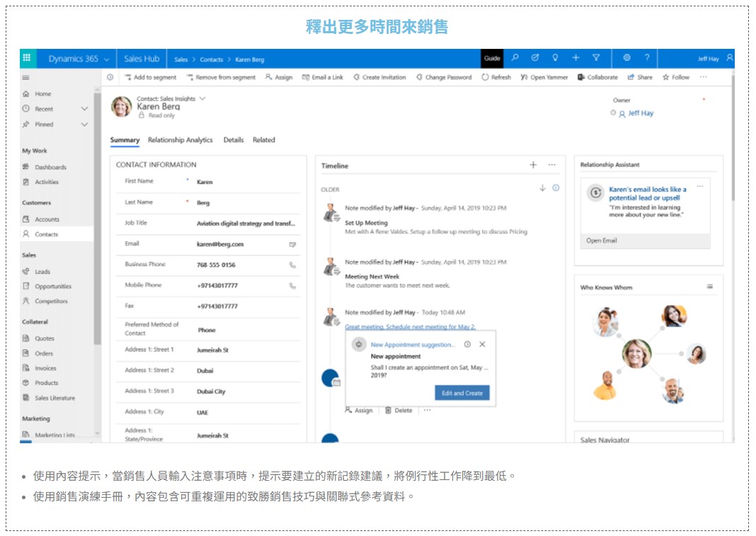The width and height of the screenshot is (756, 536).
Task: Click Karen's email potential lead insight link
Action: (647, 193)
